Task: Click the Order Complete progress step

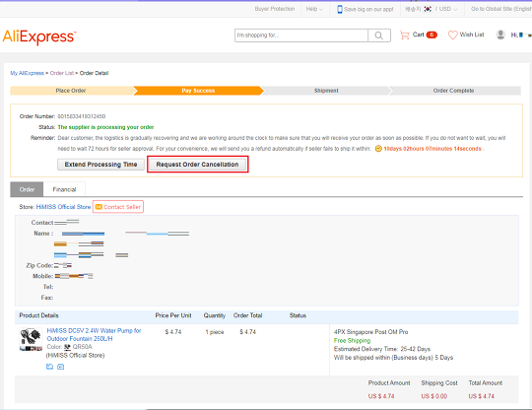Action: 453,91
